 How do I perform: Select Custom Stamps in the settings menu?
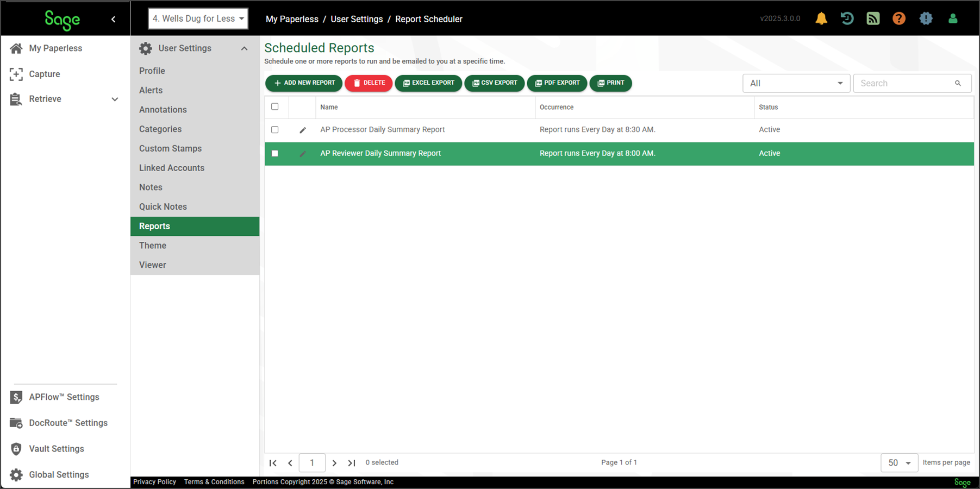click(170, 148)
